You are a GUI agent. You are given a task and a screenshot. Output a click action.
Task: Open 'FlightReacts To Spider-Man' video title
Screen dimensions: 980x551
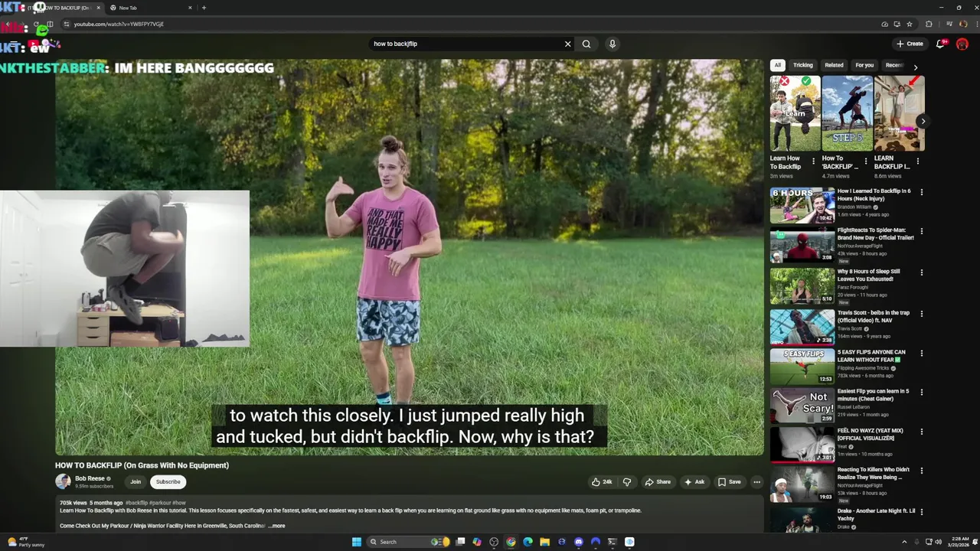[x=875, y=233]
